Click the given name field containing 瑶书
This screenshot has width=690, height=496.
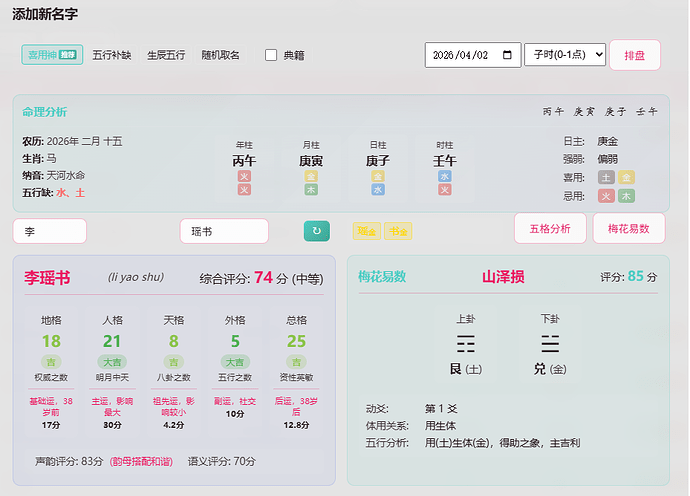pos(224,231)
